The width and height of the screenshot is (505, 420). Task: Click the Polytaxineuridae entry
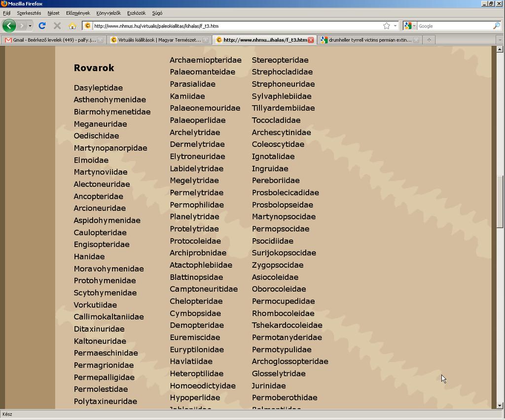106,401
